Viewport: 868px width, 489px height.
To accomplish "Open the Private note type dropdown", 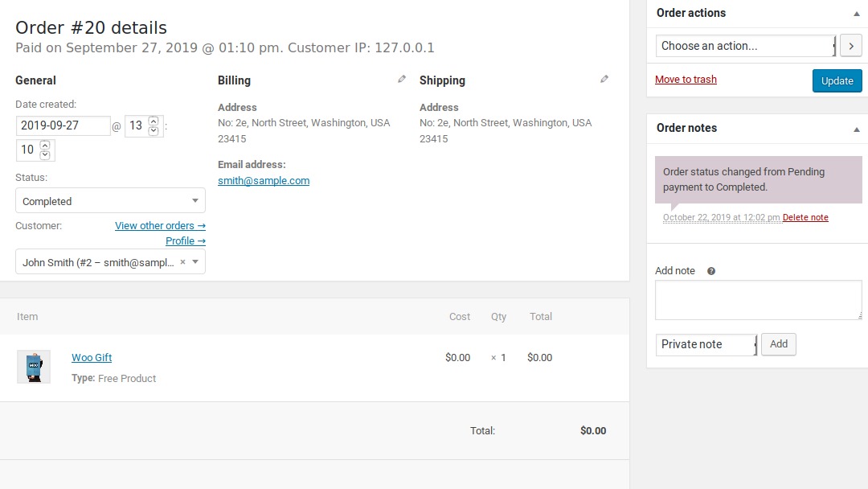I will (x=706, y=344).
